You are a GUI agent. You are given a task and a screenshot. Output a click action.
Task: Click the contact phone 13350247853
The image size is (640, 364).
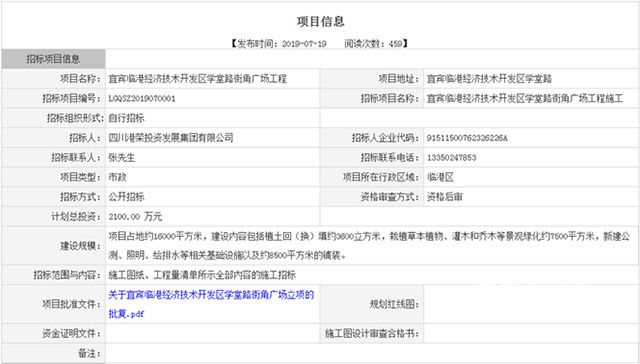(451, 158)
